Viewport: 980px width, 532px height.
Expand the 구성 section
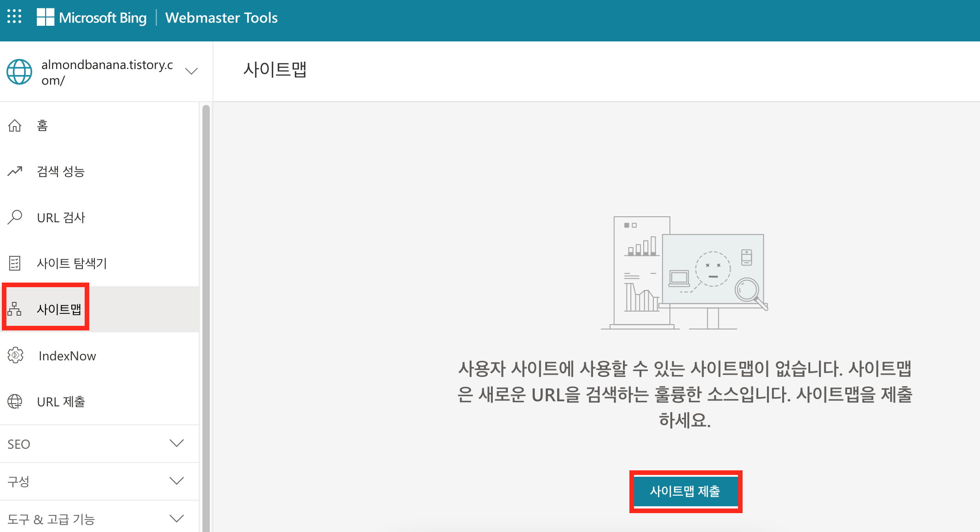[176, 481]
